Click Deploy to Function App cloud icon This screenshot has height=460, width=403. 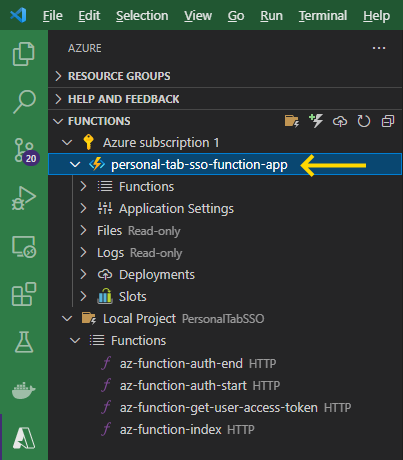[x=340, y=121]
